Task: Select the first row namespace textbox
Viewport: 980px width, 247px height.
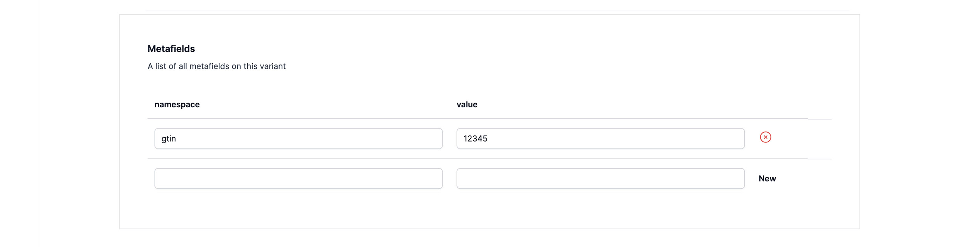Action: point(298,139)
